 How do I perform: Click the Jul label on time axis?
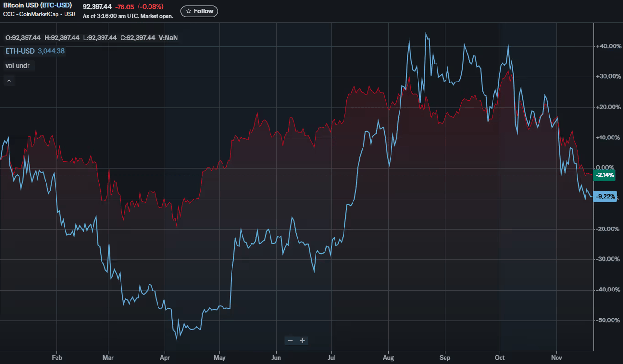pos(332,357)
